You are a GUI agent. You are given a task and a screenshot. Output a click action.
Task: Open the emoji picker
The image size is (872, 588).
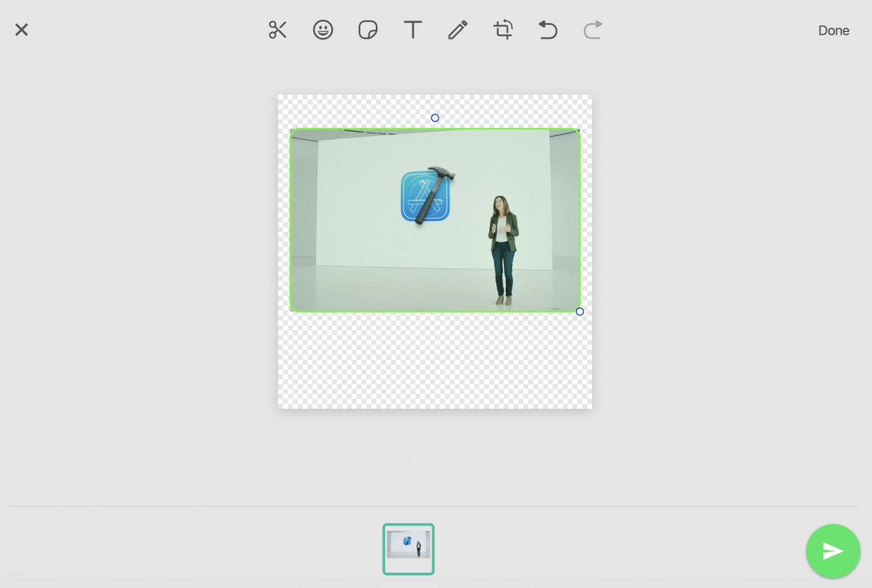coord(323,30)
